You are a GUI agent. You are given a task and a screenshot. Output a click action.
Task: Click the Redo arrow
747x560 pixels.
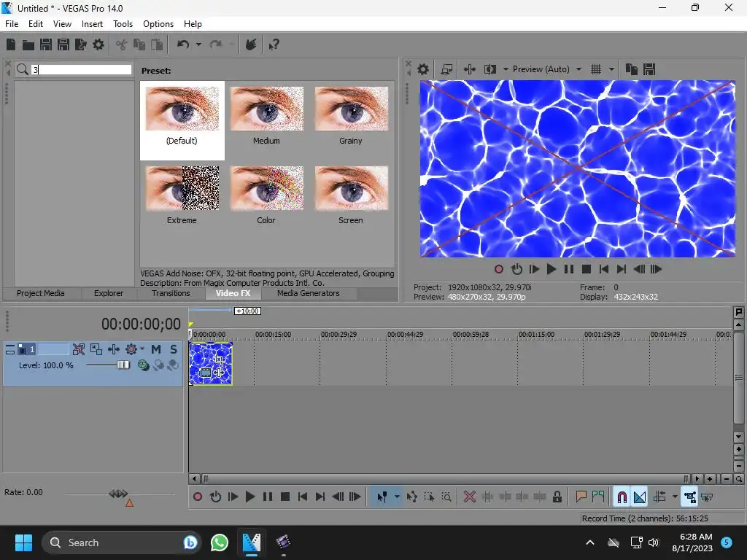[216, 44]
